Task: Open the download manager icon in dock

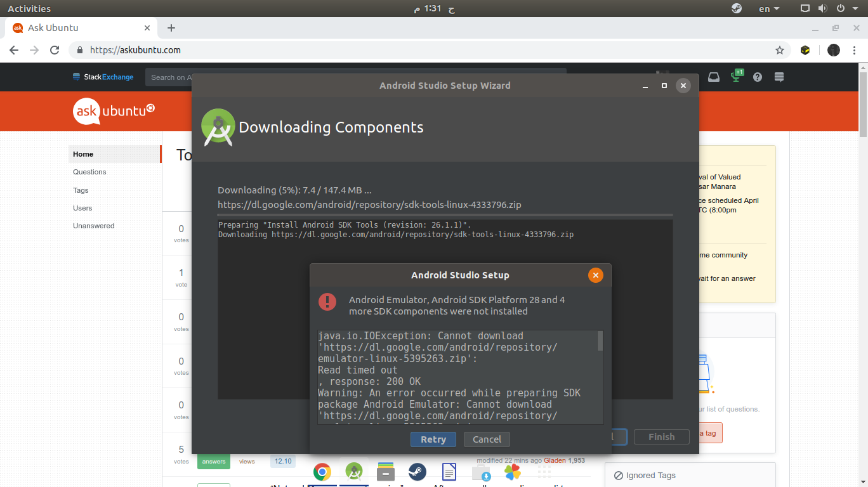Action: click(x=481, y=472)
